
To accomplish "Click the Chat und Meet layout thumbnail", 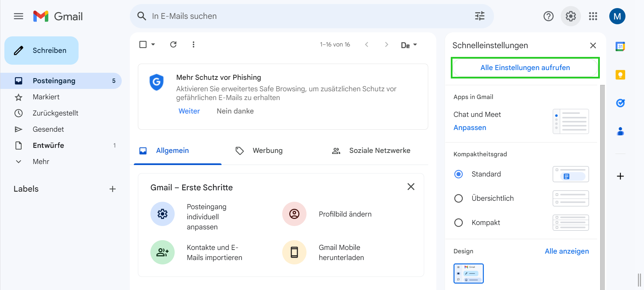I will [570, 121].
